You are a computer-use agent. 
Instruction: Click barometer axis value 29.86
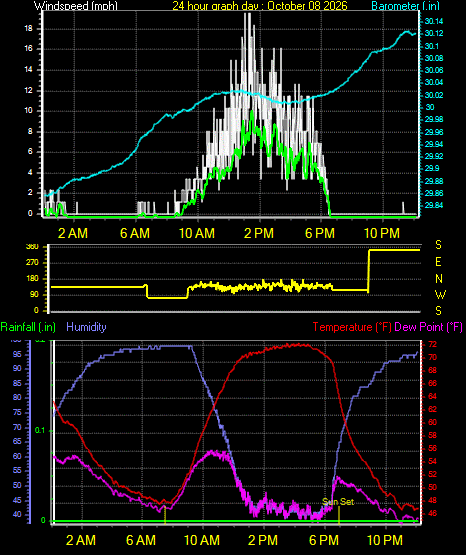pyautogui.click(x=434, y=193)
